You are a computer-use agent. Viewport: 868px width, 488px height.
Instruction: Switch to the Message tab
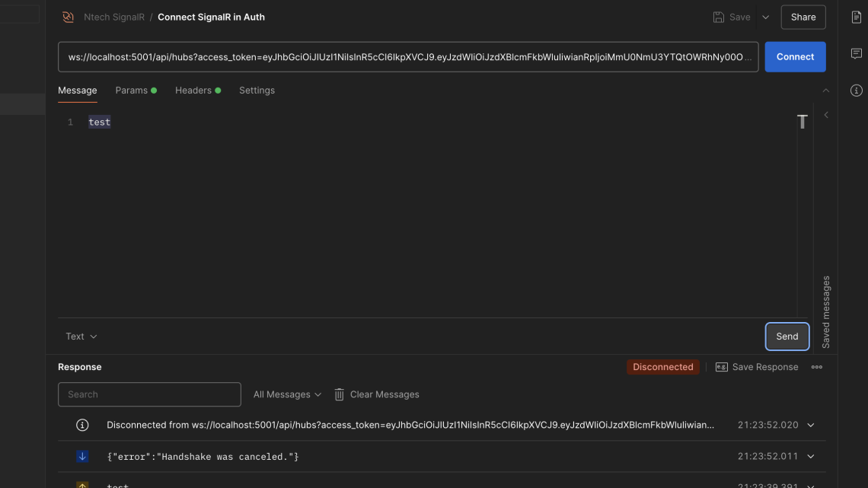pos(78,90)
